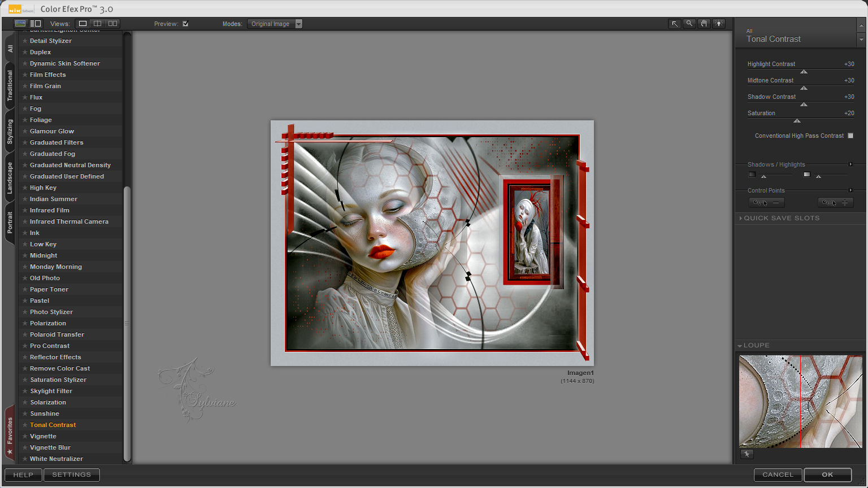Favorite the Glamour Glow filter star
The height and width of the screenshot is (488, 868).
pyautogui.click(x=25, y=131)
